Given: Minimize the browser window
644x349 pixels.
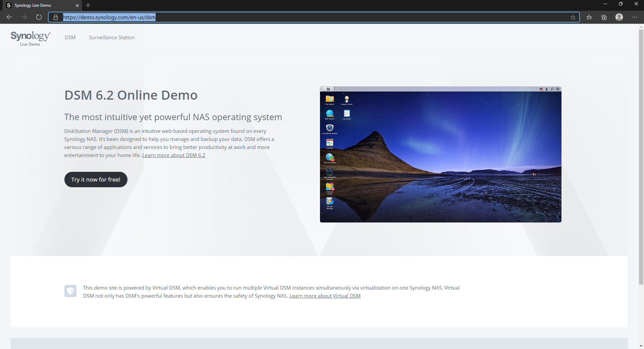Looking at the screenshot, I should click(605, 4).
